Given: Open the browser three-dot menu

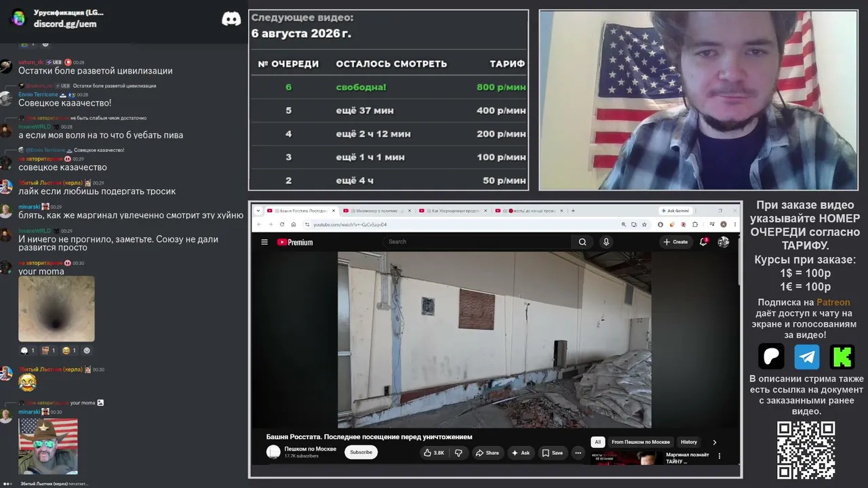Looking at the screenshot, I should click(734, 224).
